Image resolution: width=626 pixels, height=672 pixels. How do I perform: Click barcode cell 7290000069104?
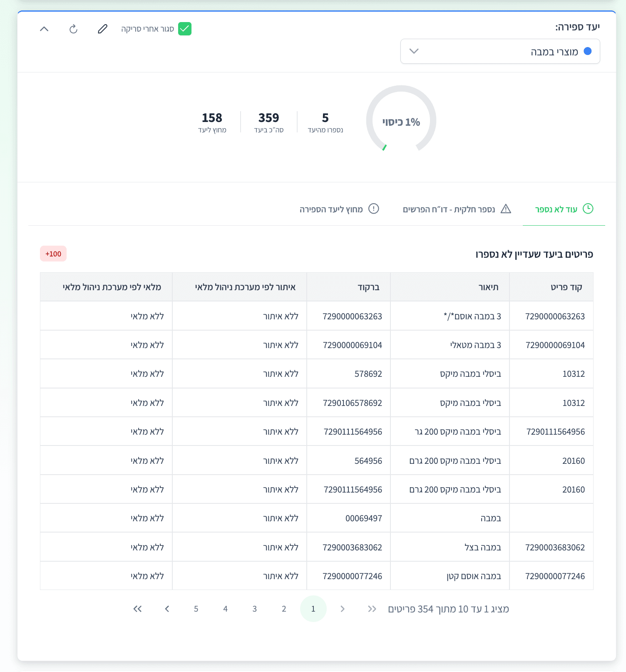(x=352, y=345)
